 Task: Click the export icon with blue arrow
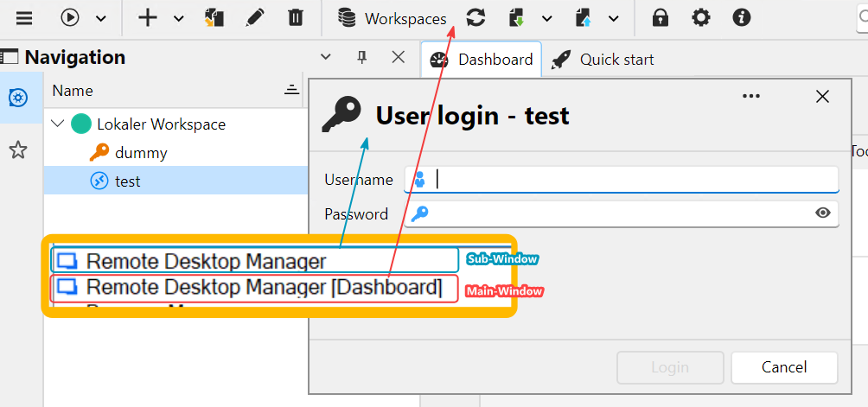click(x=583, y=18)
